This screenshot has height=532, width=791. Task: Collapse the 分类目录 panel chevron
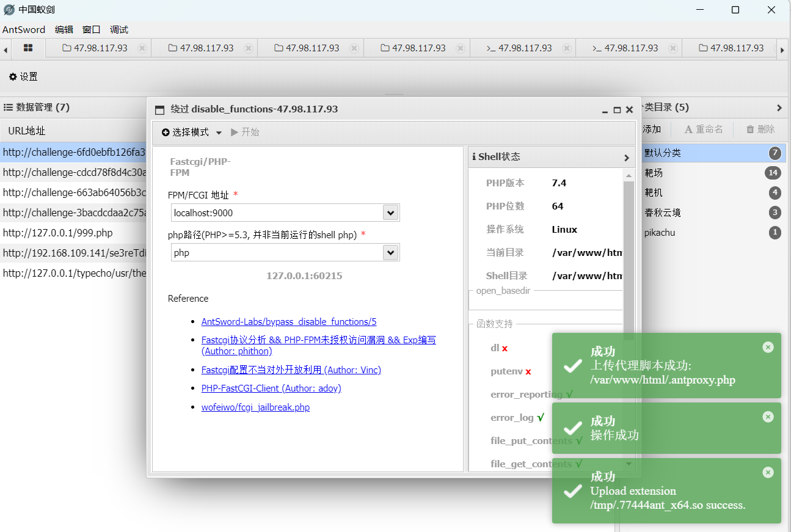point(779,108)
